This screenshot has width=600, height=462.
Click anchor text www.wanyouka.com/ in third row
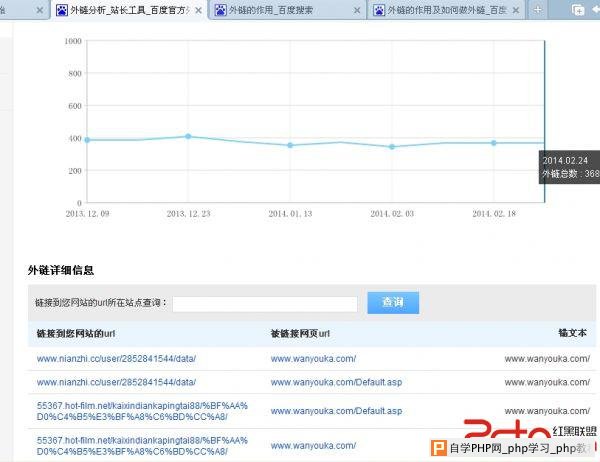tap(547, 411)
